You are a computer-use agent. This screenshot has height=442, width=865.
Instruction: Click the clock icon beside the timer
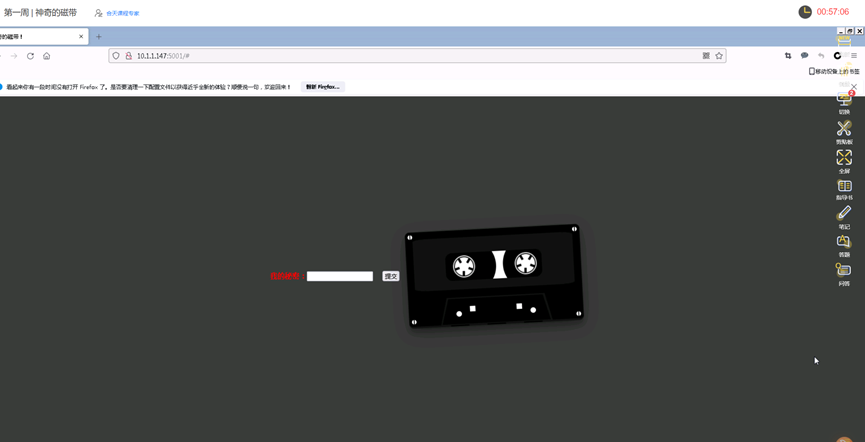click(805, 12)
